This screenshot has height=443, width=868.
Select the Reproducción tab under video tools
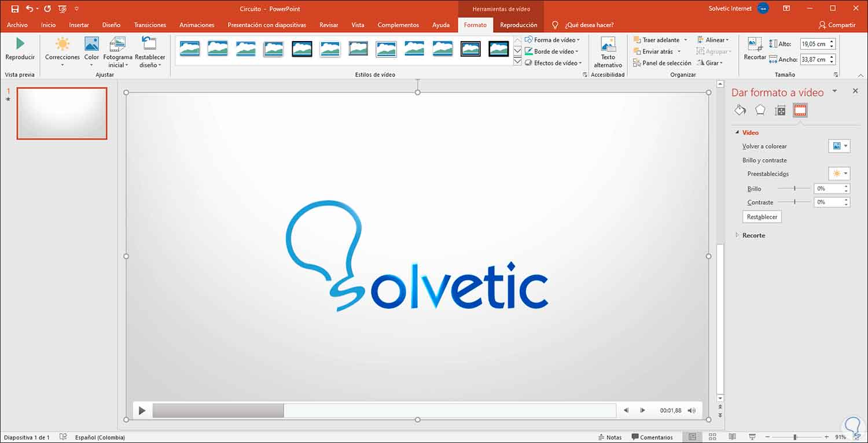coord(518,25)
